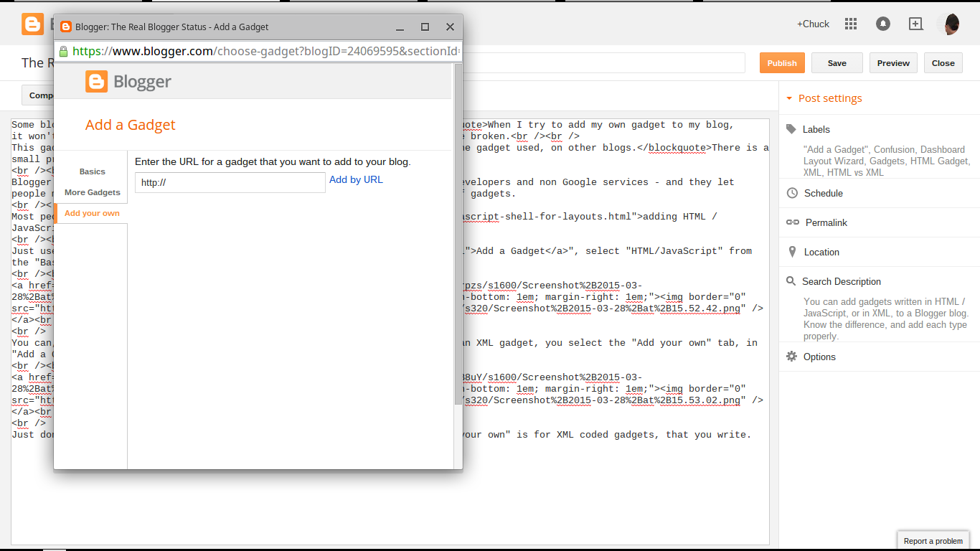Publish the blog post
Image resolution: width=980 pixels, height=551 pixels.
pos(782,62)
